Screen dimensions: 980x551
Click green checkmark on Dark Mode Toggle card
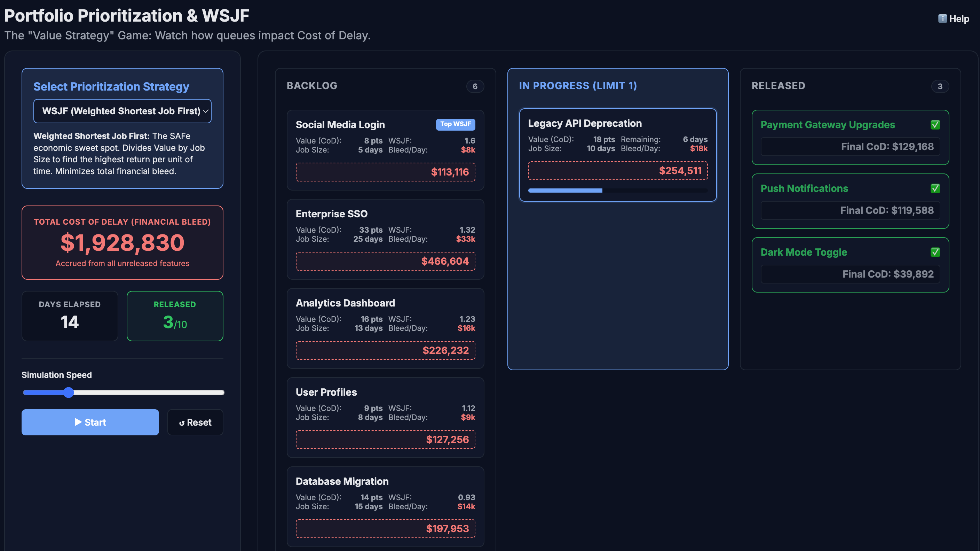tap(935, 252)
